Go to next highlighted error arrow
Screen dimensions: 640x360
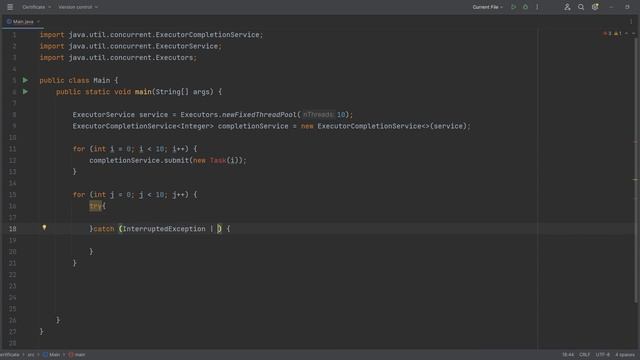[633, 33]
